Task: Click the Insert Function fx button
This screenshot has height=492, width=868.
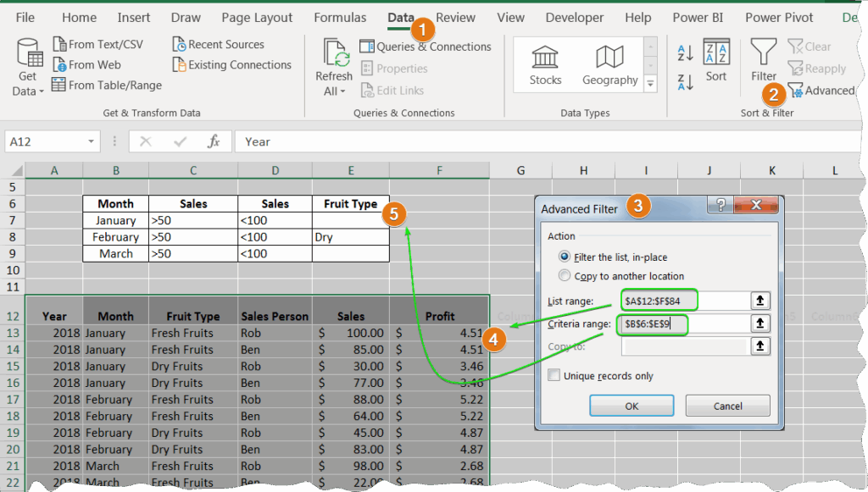Action: click(x=214, y=141)
